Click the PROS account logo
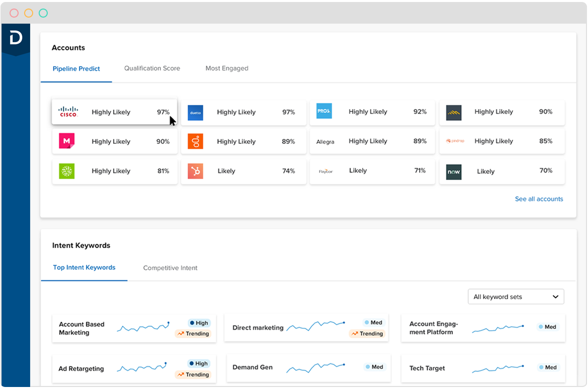This screenshot has width=588, height=389. (324, 111)
